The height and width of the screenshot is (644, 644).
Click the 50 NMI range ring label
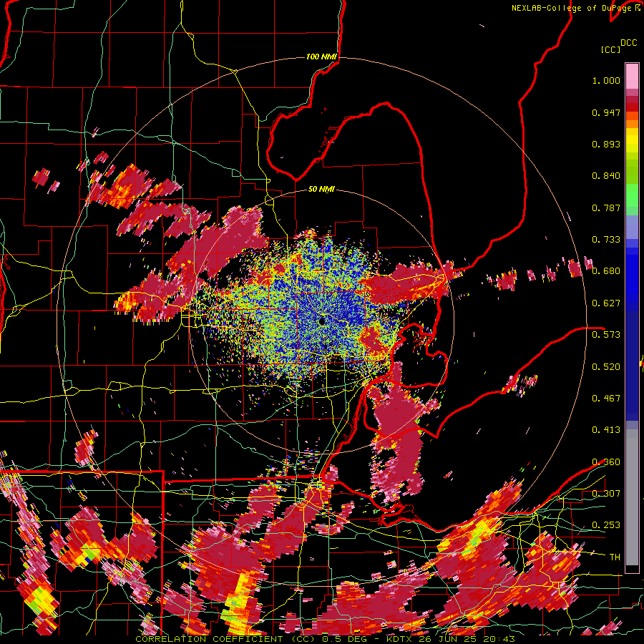tap(321, 189)
